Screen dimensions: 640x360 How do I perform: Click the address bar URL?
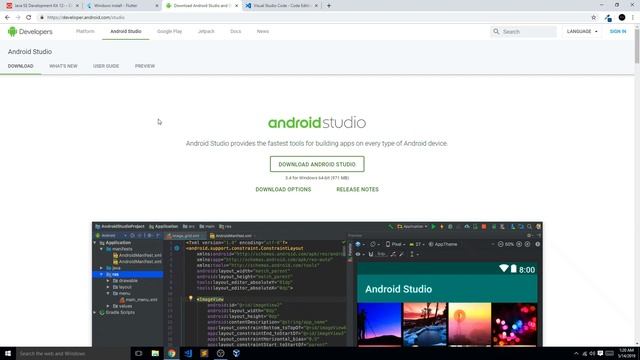tap(86, 18)
